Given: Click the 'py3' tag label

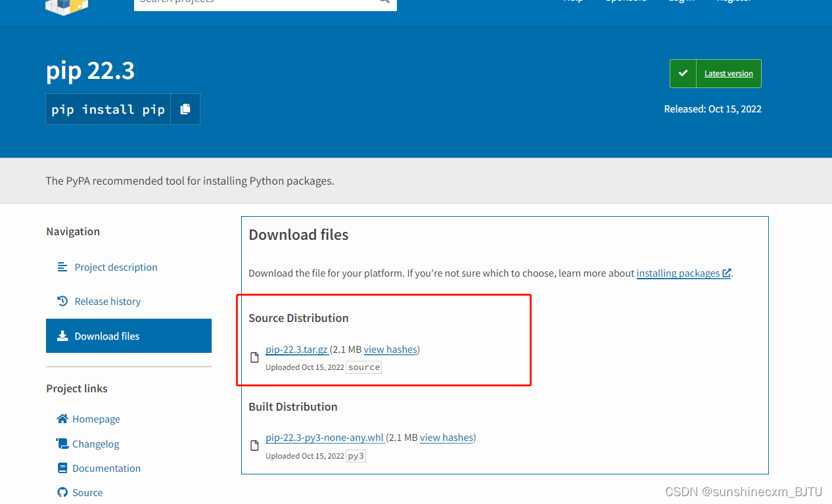Looking at the screenshot, I should tap(356, 456).
